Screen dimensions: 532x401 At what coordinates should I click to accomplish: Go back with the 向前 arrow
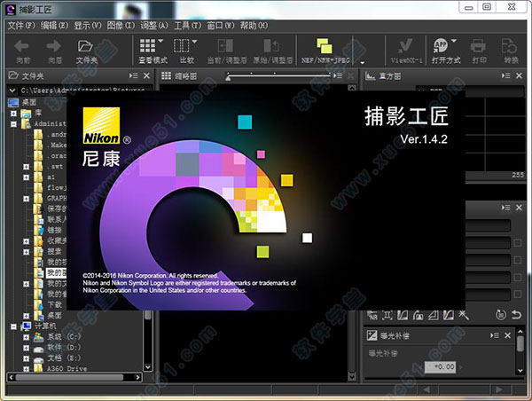click(22, 46)
